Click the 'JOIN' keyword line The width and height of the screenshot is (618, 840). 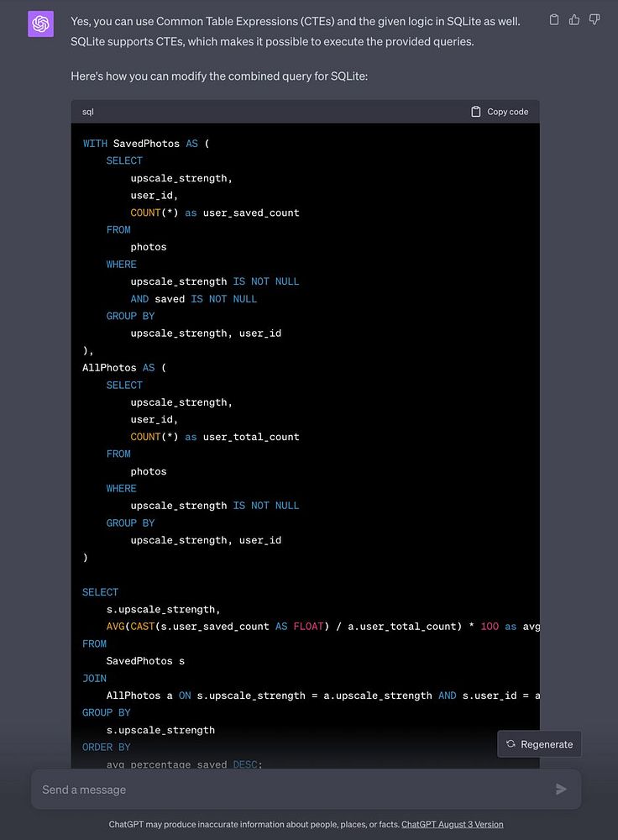(x=94, y=678)
